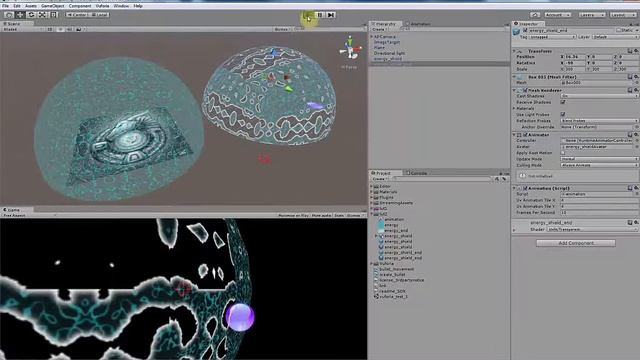Switch to the Animation tab
Screen dimensions: 640x360
pos(418,24)
